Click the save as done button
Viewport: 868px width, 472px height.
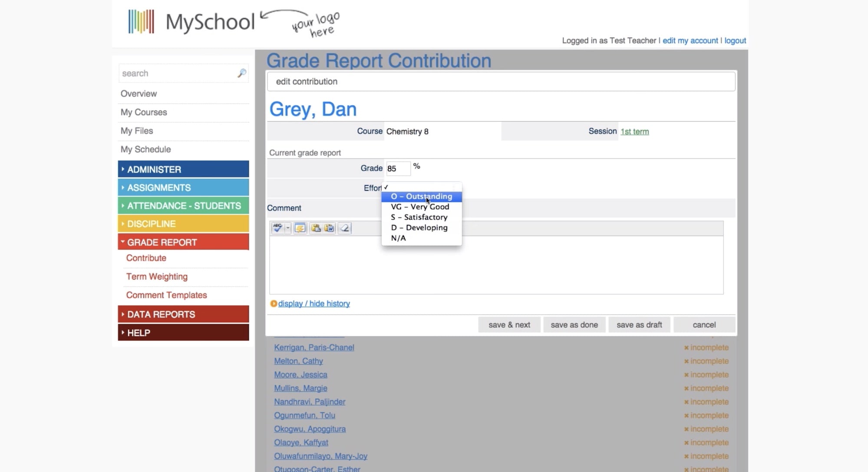click(574, 325)
